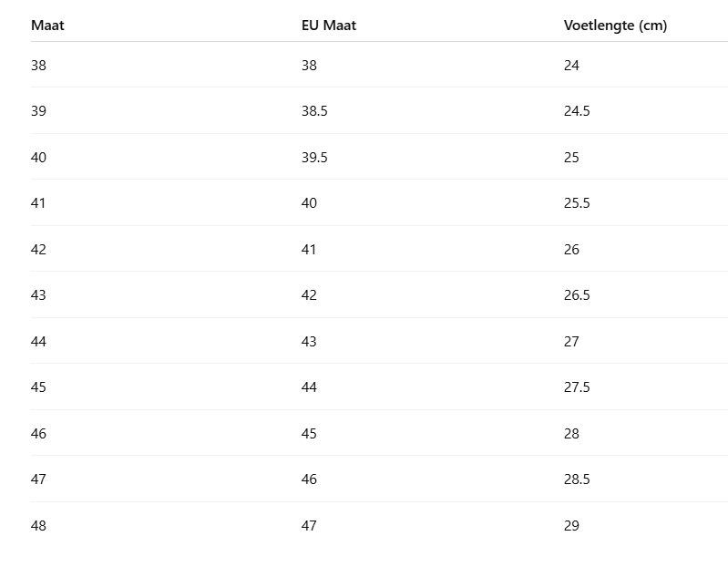Click the "Maat" column header

tap(47, 26)
